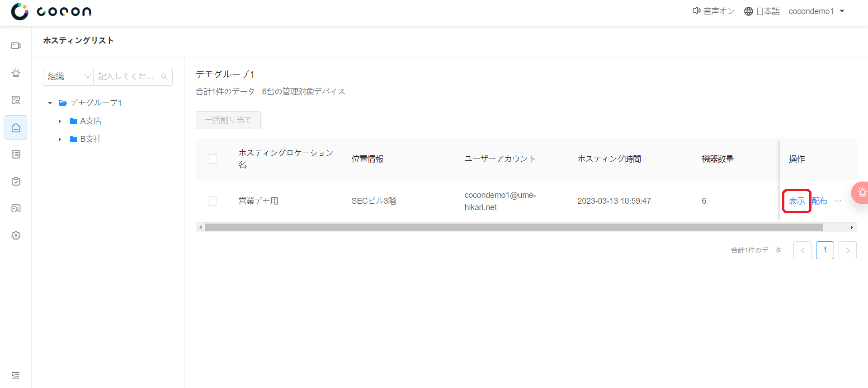Open the task clipboard sidebar icon

click(x=16, y=181)
